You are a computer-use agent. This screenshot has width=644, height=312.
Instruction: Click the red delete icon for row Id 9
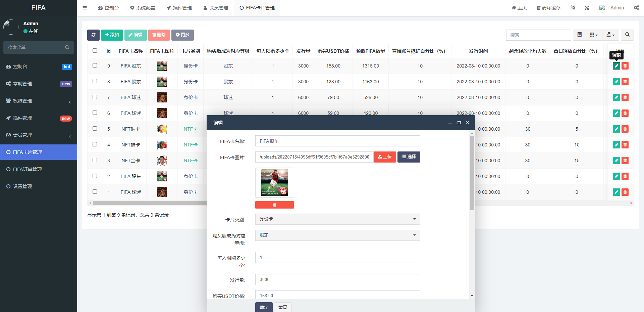click(x=625, y=66)
